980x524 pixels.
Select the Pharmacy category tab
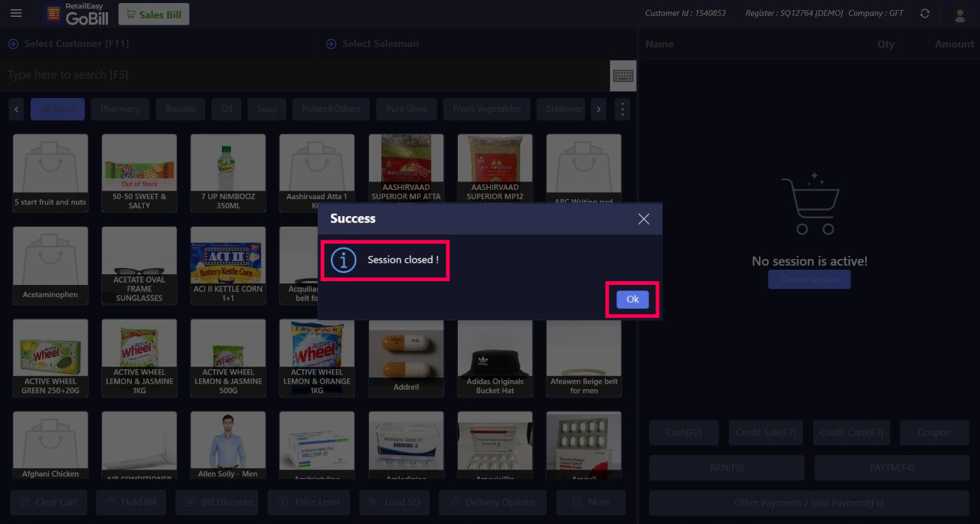(x=120, y=109)
